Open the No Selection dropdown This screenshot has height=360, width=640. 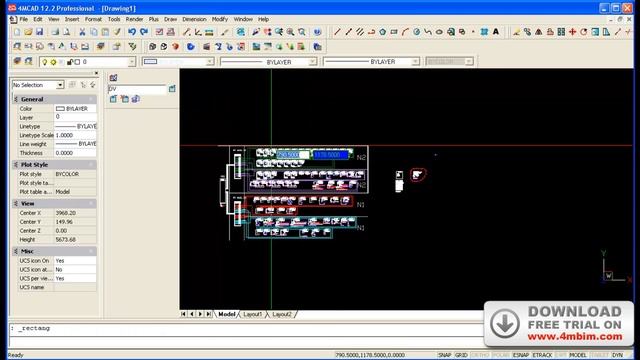[60, 85]
